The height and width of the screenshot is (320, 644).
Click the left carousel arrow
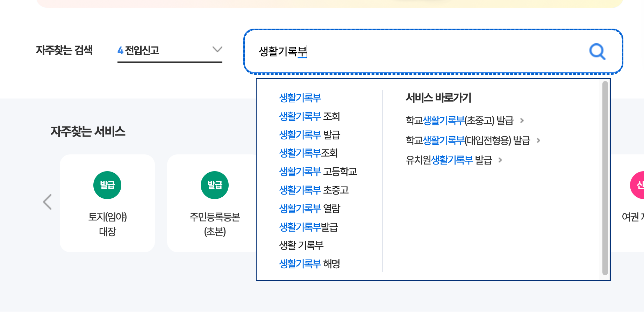[47, 202]
